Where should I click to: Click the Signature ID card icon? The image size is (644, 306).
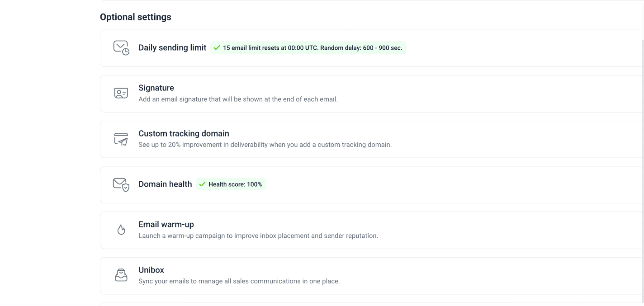[121, 94]
